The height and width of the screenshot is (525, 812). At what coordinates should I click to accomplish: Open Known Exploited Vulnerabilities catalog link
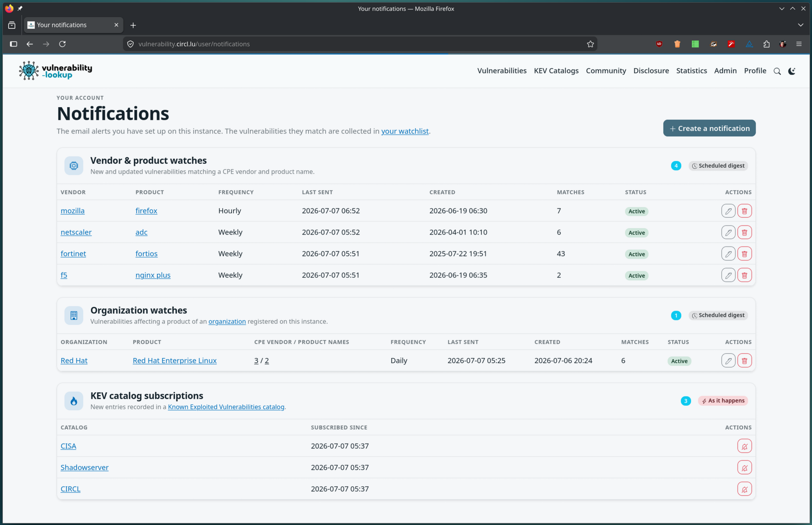point(226,407)
